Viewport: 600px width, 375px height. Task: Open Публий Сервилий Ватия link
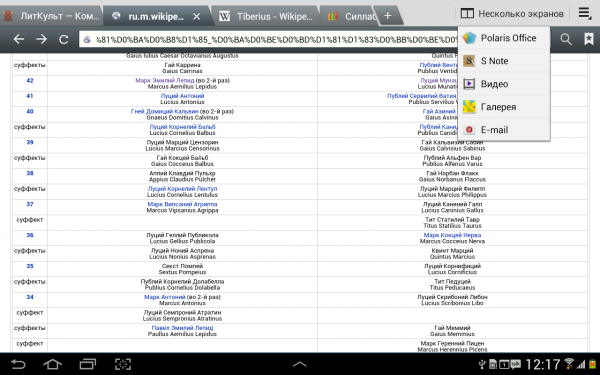pos(422,96)
